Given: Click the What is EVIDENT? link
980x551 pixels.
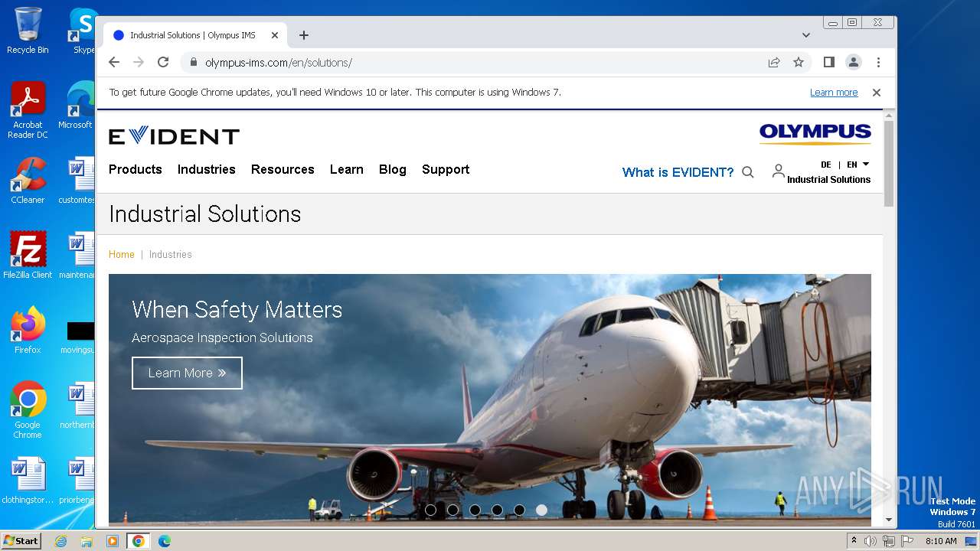Looking at the screenshot, I should coord(678,172).
